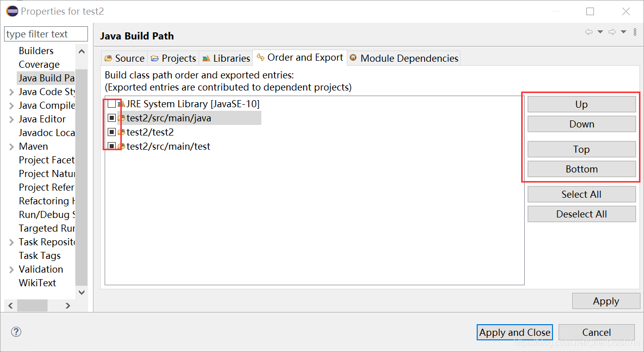Switch to the Module Dependencies tab
This screenshot has width=644, height=352.
[x=403, y=58]
